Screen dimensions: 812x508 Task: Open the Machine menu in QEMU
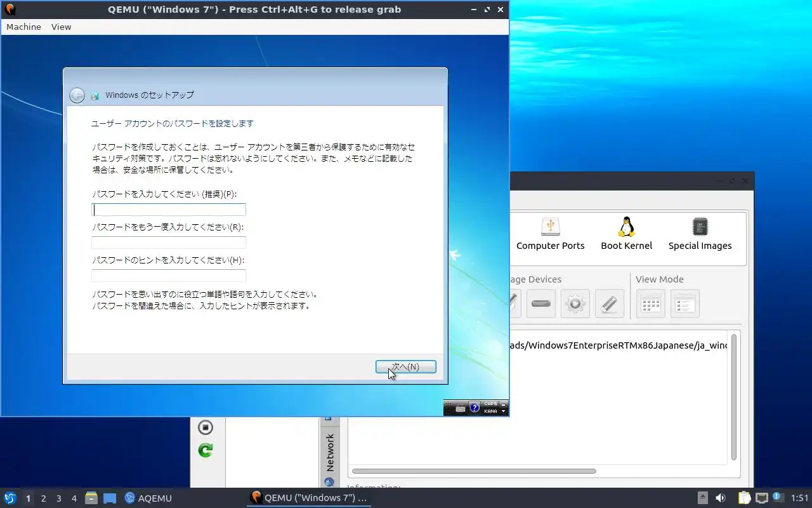coord(23,27)
